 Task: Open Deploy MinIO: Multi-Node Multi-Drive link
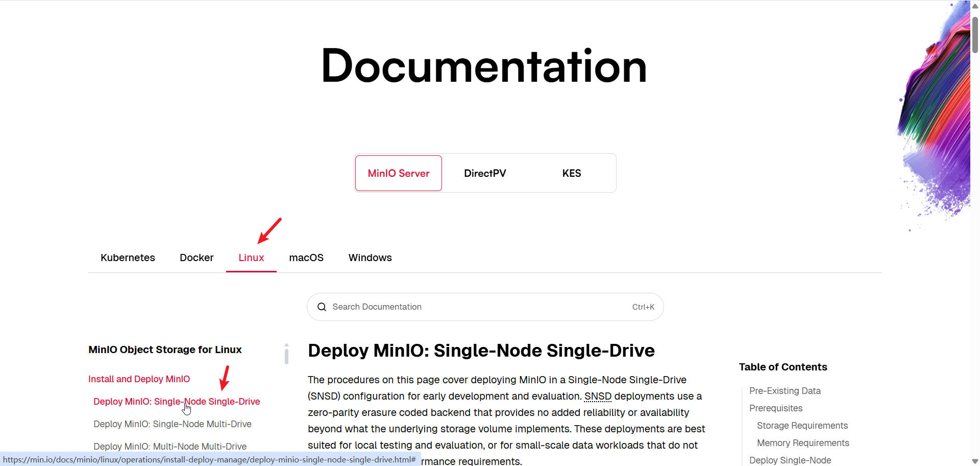170,447
